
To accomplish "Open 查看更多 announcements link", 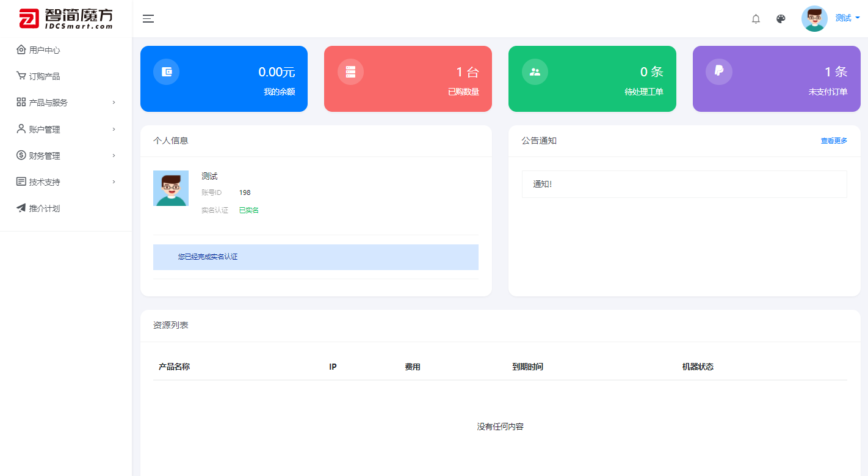I will [x=834, y=141].
